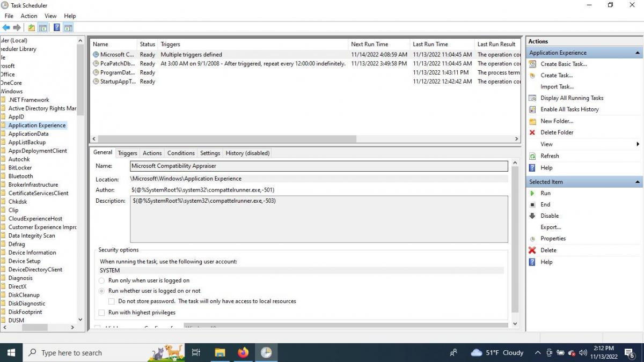The height and width of the screenshot is (362, 644).
Task: Toggle the Show/Hide Console Tree toolbar icon
Action: coord(42,27)
